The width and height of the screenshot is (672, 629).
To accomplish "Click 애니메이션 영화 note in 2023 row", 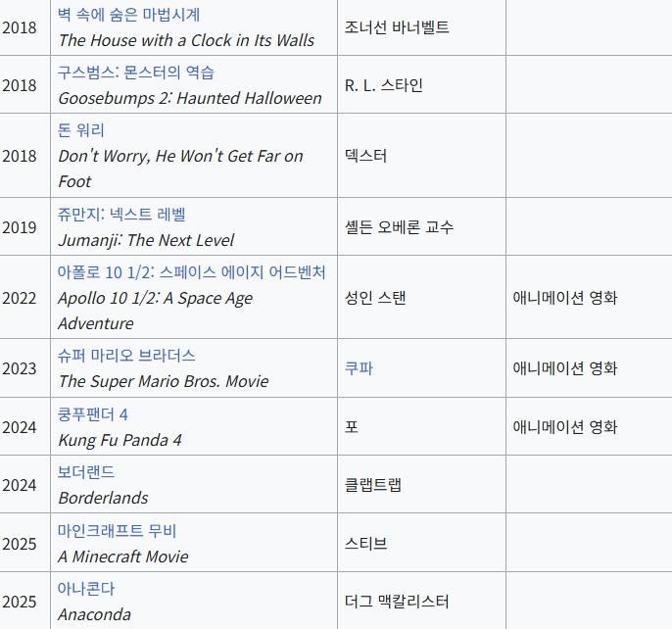I will pyautogui.click(x=565, y=367).
